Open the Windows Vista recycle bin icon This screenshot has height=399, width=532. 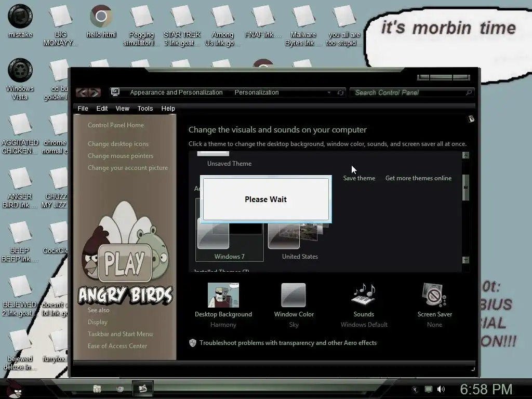tap(20, 79)
